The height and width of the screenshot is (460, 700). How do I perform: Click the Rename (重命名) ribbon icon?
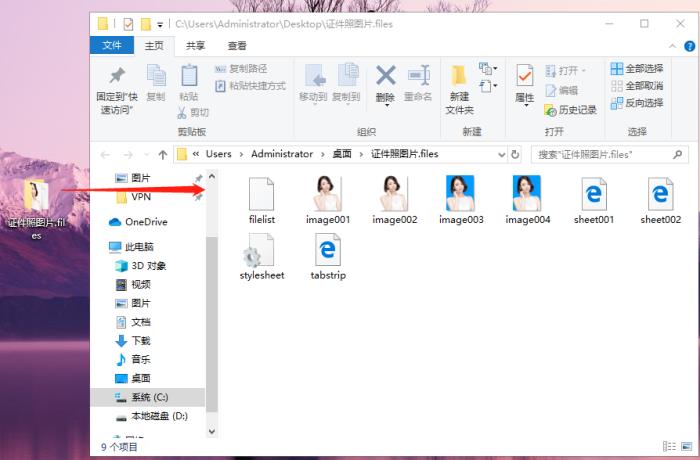coord(418,82)
